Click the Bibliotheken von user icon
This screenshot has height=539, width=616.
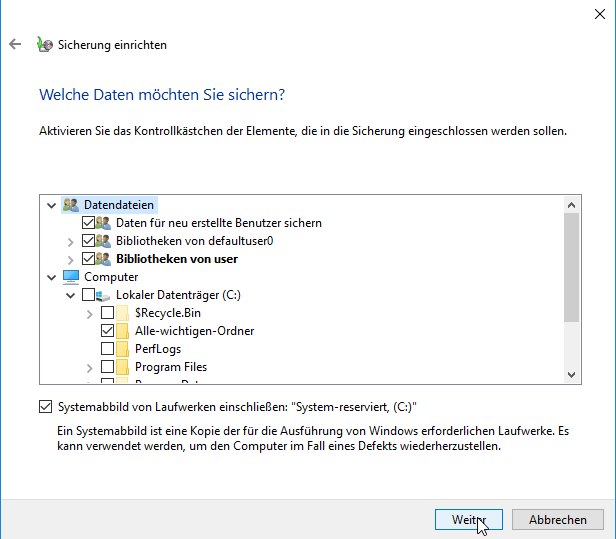point(104,259)
